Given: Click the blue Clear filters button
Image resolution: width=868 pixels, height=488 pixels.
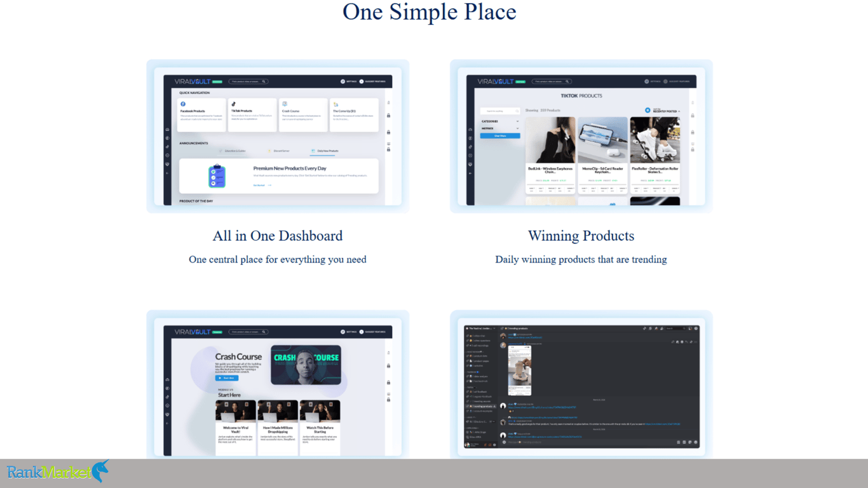Looking at the screenshot, I should click(500, 136).
